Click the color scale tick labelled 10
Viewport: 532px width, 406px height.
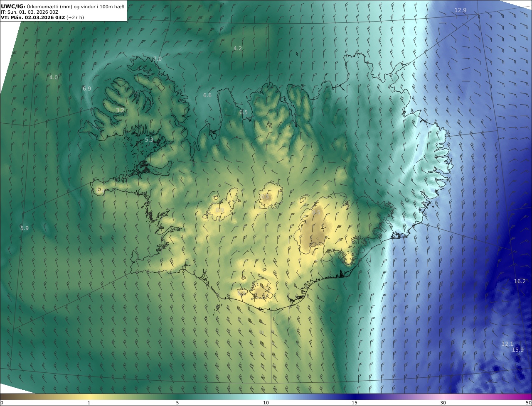click(266, 403)
